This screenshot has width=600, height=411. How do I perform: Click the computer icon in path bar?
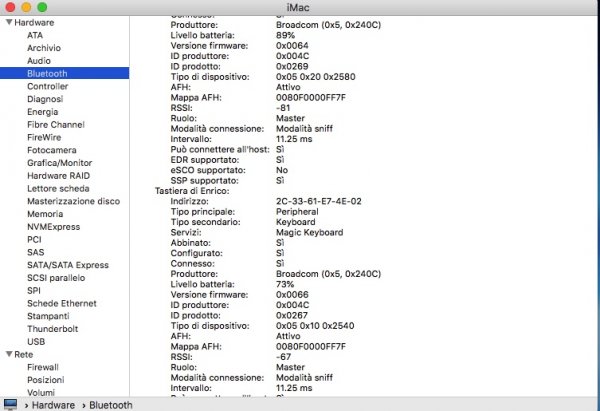coord(10,405)
